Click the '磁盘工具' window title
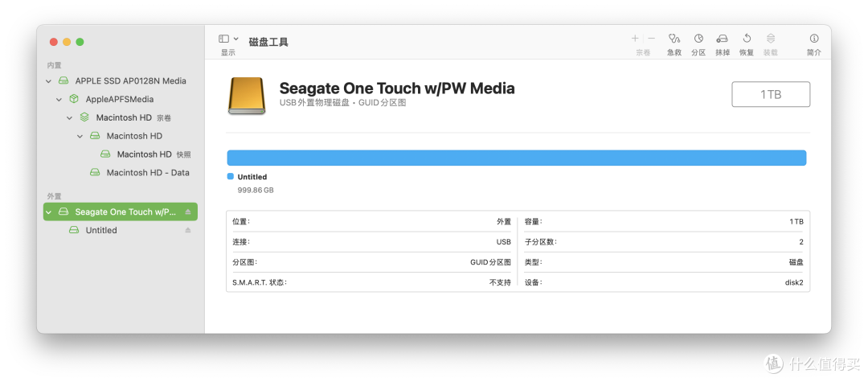The height and width of the screenshot is (382, 868). (268, 42)
